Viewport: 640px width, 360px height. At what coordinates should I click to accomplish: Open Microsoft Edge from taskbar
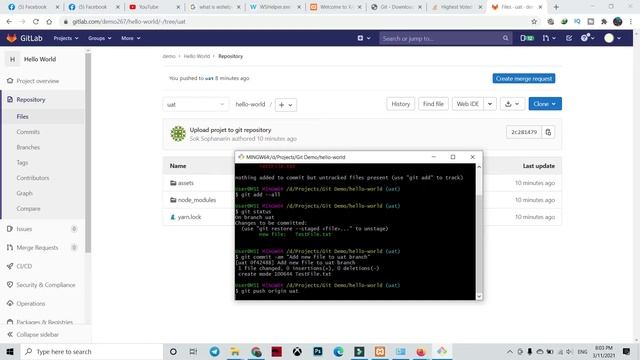click(x=338, y=351)
